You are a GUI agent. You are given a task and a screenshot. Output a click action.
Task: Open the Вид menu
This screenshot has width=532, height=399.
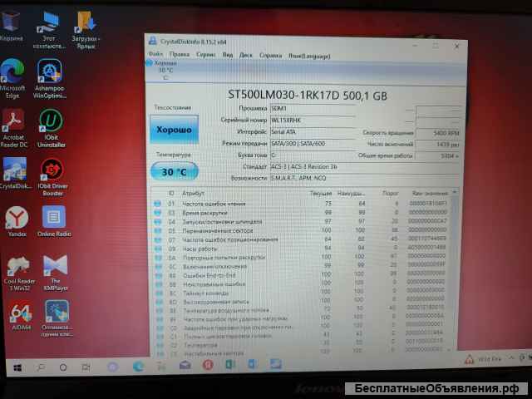[x=228, y=55]
